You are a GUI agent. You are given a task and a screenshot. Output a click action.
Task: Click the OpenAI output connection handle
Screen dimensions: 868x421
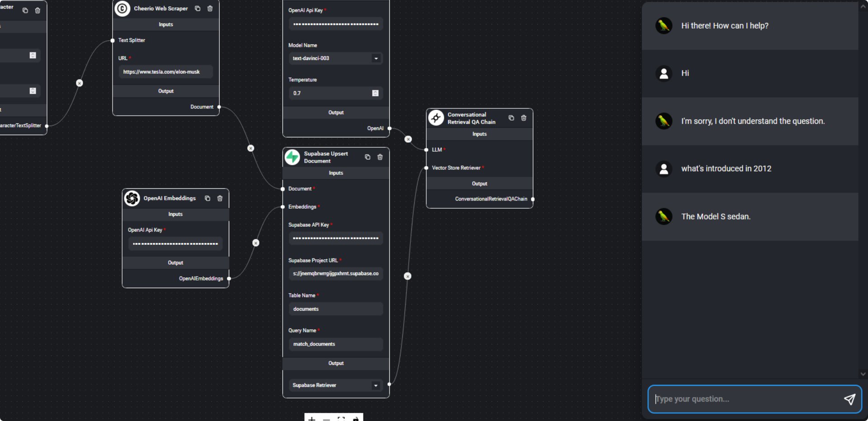(389, 128)
